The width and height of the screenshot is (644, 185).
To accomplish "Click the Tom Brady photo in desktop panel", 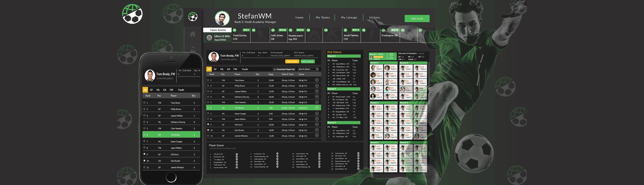I will [214, 57].
